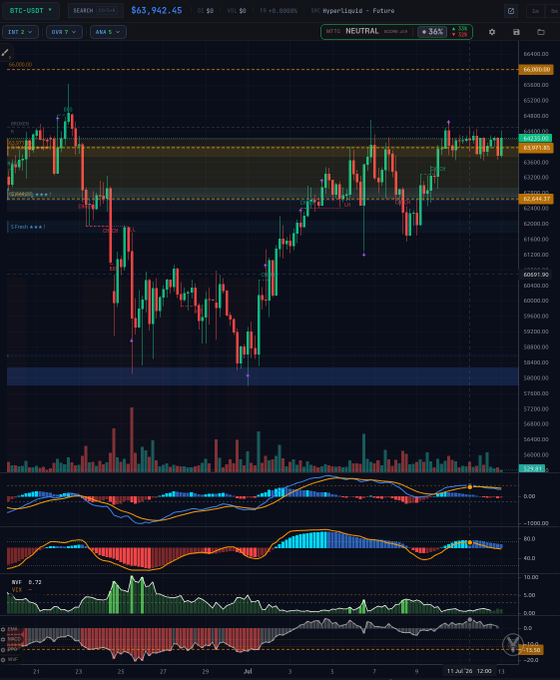This screenshot has width=560, height=680.
Task: Click the 63,971.85 price level tag
Action: (x=536, y=148)
